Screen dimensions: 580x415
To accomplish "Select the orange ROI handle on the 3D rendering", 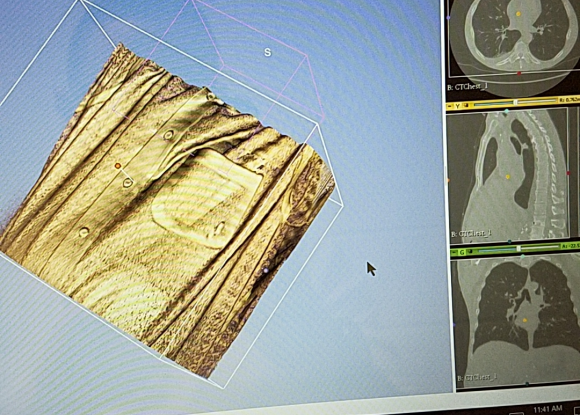I will (118, 166).
